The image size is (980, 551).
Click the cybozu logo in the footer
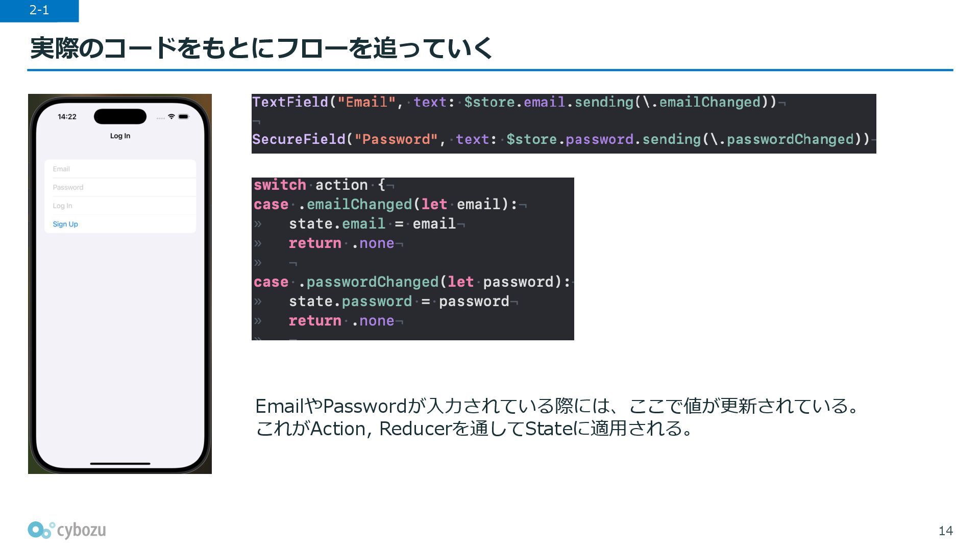coord(67,530)
